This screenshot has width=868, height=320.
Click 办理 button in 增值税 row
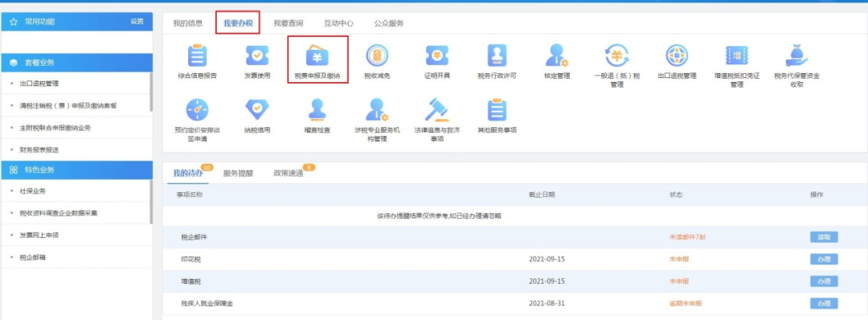pyautogui.click(x=824, y=281)
